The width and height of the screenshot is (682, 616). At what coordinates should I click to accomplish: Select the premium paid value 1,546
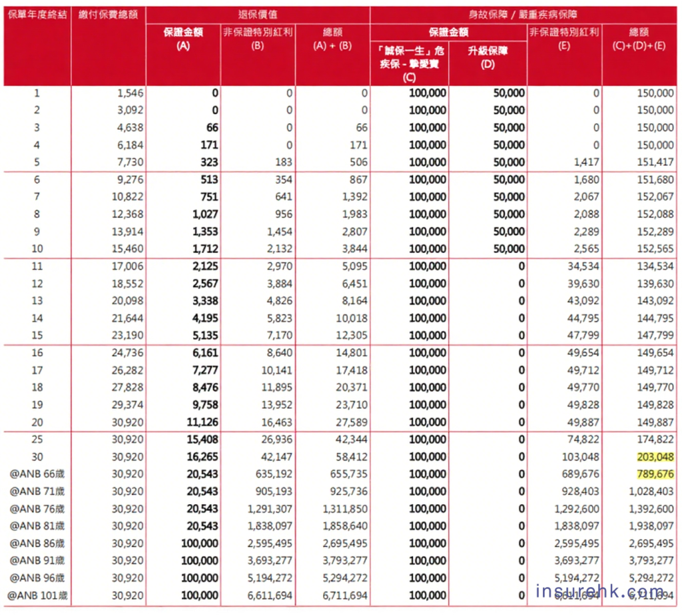(x=130, y=93)
